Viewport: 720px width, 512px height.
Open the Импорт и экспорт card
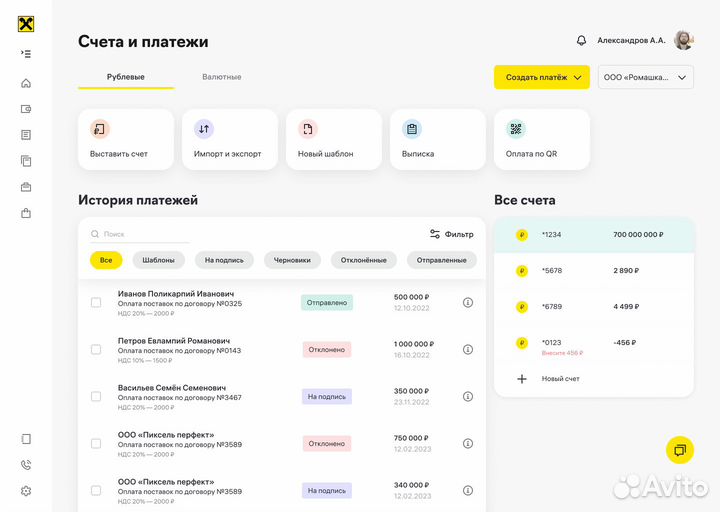point(230,140)
